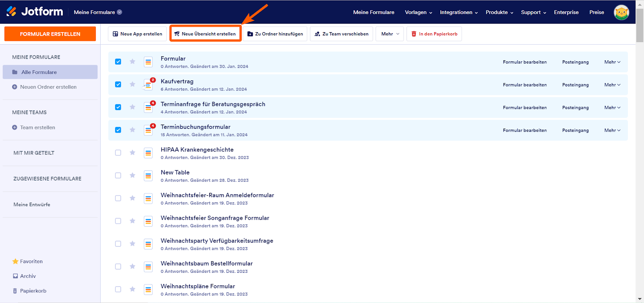Expand Mehr options for Kaufvertrag
Screen dimensions: 644x303
[x=612, y=85]
